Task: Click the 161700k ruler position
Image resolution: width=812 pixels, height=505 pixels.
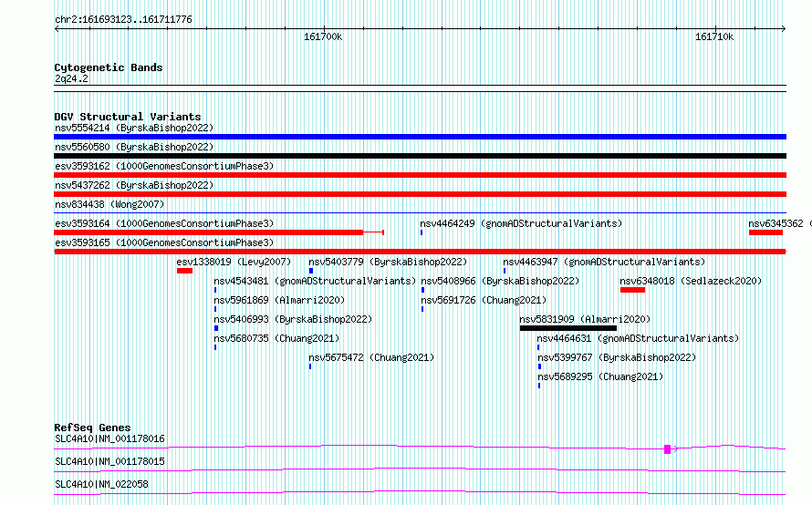Action: (x=323, y=36)
